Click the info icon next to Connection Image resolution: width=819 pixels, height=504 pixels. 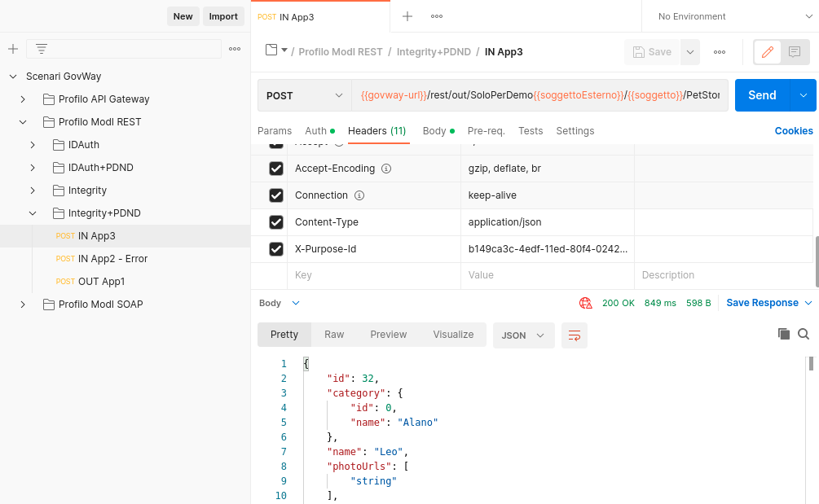pos(359,195)
